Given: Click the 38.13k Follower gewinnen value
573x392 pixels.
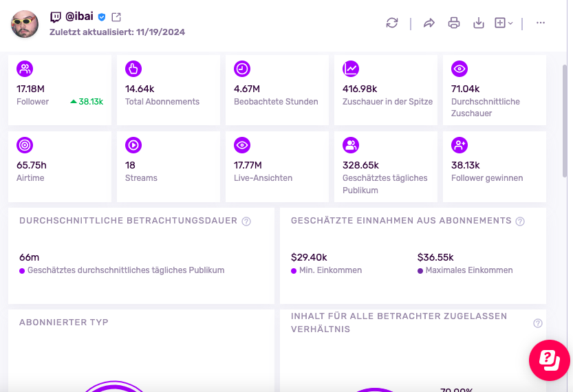Looking at the screenshot, I should pos(465,165).
